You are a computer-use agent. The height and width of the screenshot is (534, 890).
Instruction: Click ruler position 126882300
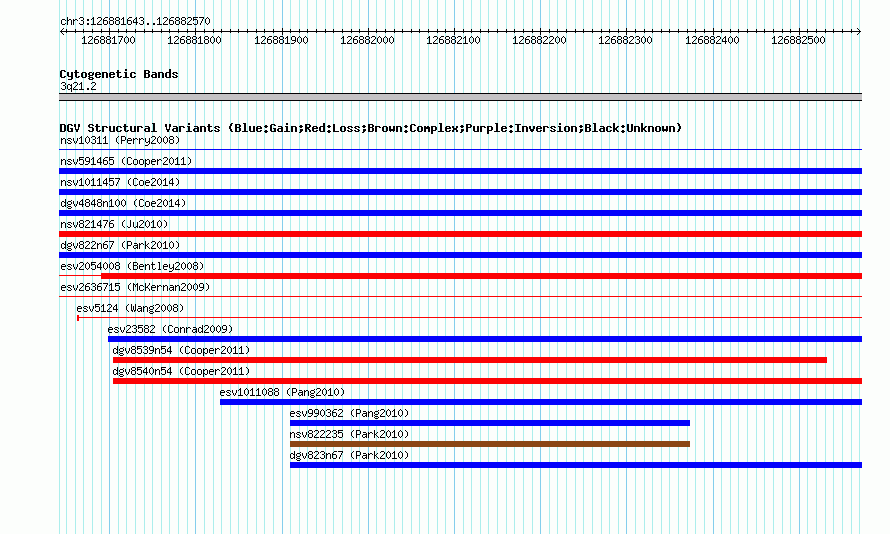click(x=625, y=40)
